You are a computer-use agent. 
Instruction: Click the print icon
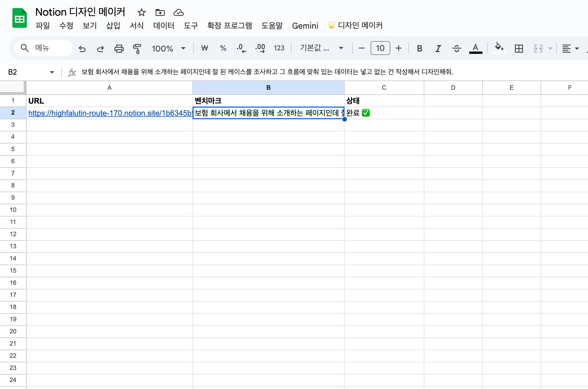(x=119, y=49)
